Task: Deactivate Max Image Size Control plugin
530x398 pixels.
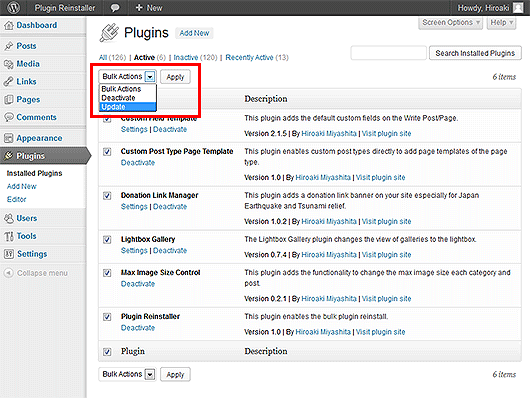Action: pos(138,284)
